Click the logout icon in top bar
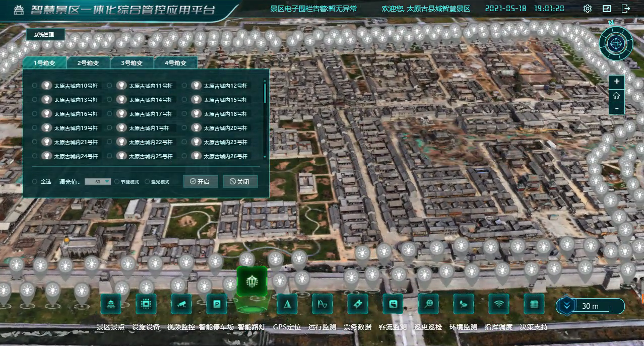The image size is (644, 346). coord(626,9)
